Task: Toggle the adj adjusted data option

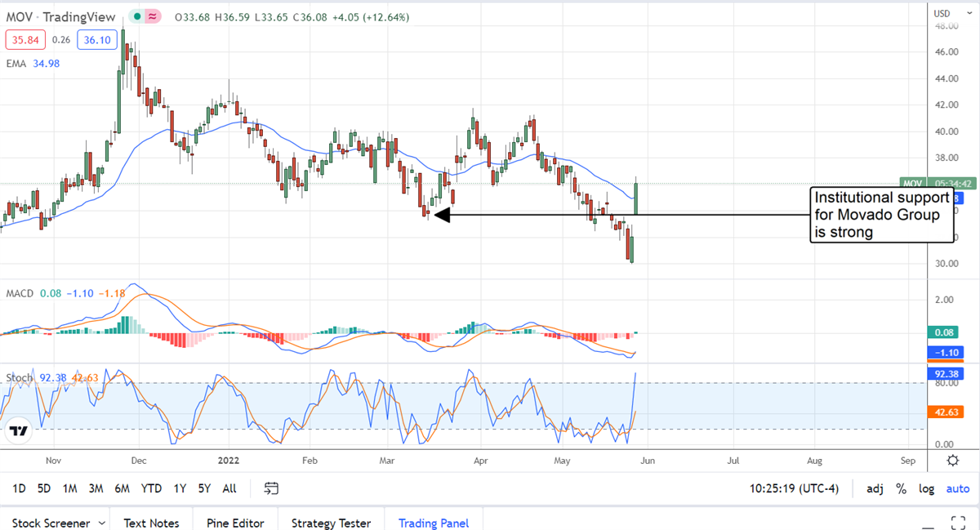Action: click(x=875, y=488)
